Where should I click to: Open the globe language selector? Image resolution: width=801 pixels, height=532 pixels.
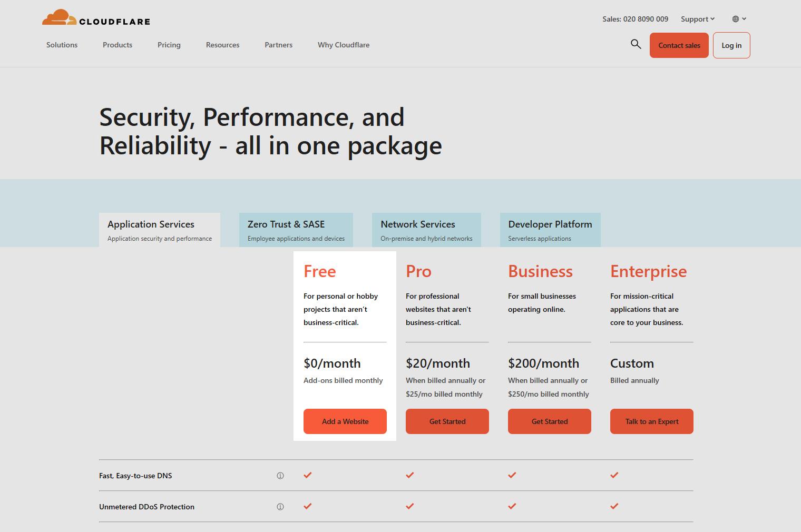(x=739, y=19)
